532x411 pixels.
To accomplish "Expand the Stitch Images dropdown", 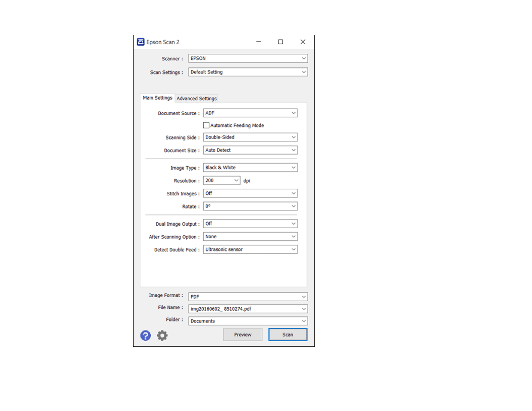I will 250,193.
